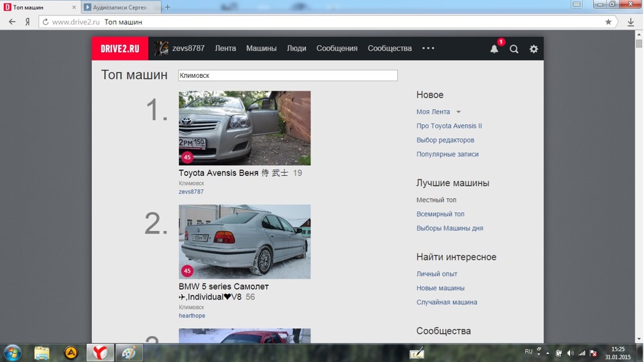Open Всемирный топ link
Screen dimensions: 644x362
(440, 214)
